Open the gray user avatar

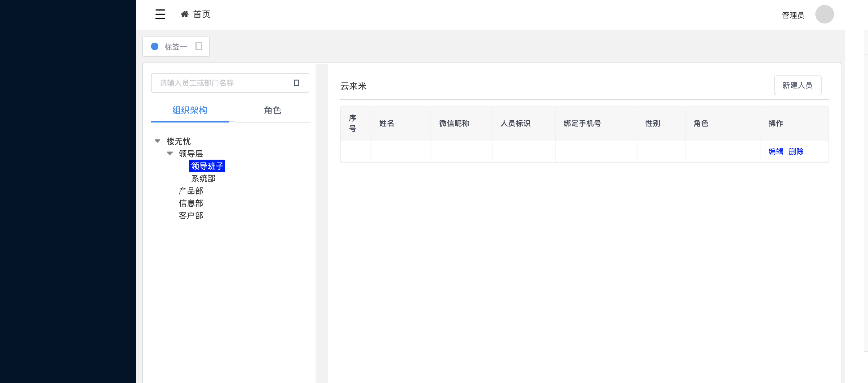click(824, 14)
